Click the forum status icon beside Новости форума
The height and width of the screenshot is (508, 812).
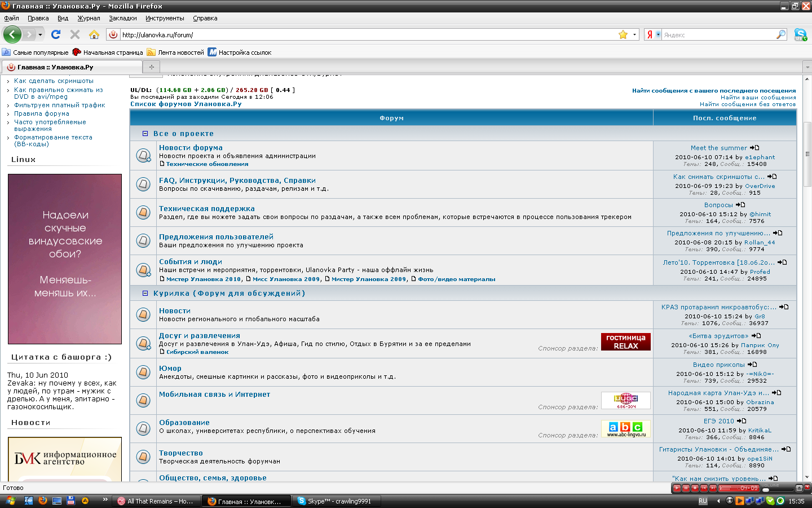coord(143,155)
